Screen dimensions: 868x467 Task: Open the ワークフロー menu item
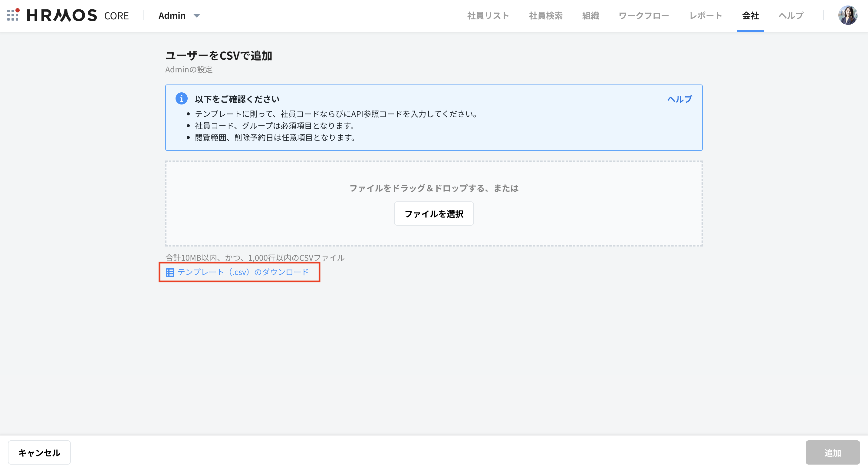tap(644, 15)
